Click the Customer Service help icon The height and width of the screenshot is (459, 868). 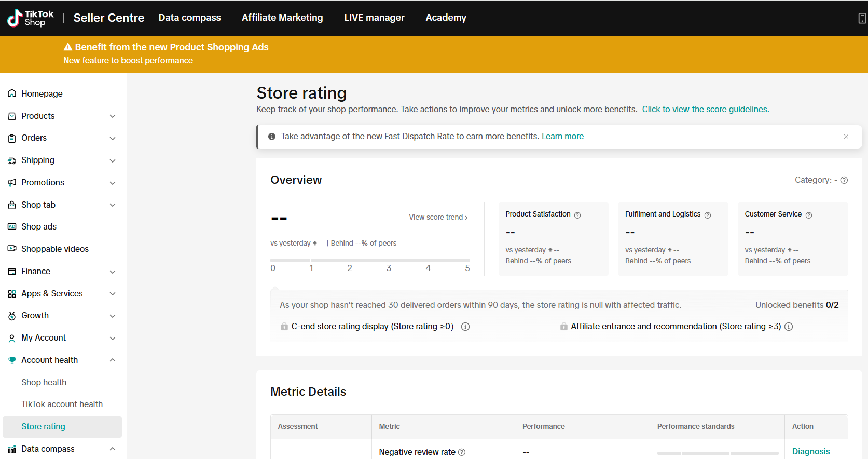point(809,215)
